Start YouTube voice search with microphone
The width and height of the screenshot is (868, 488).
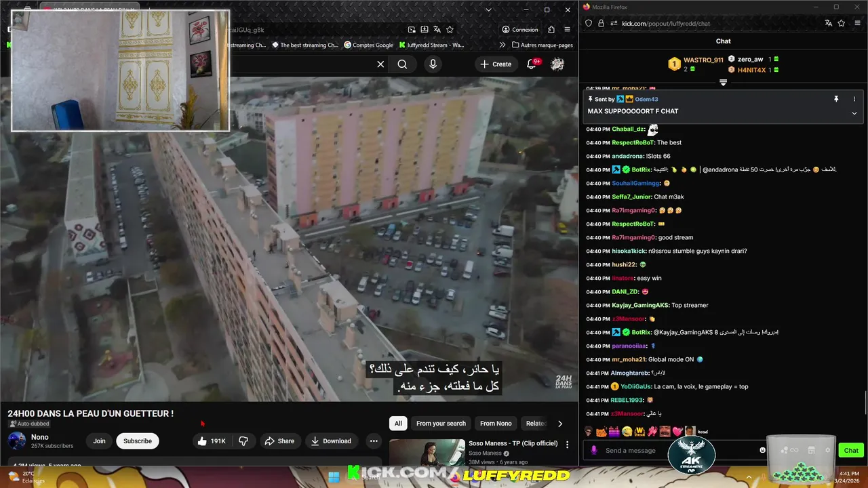(x=433, y=64)
